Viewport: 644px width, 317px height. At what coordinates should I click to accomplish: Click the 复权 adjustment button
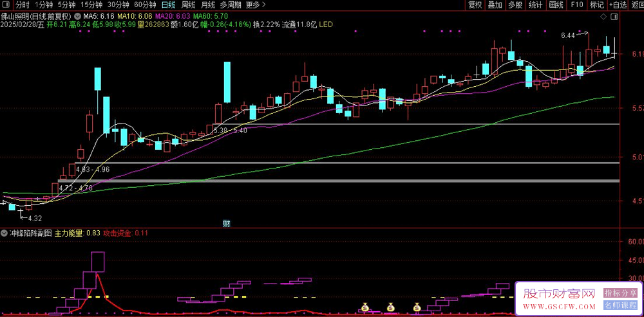(475, 5)
